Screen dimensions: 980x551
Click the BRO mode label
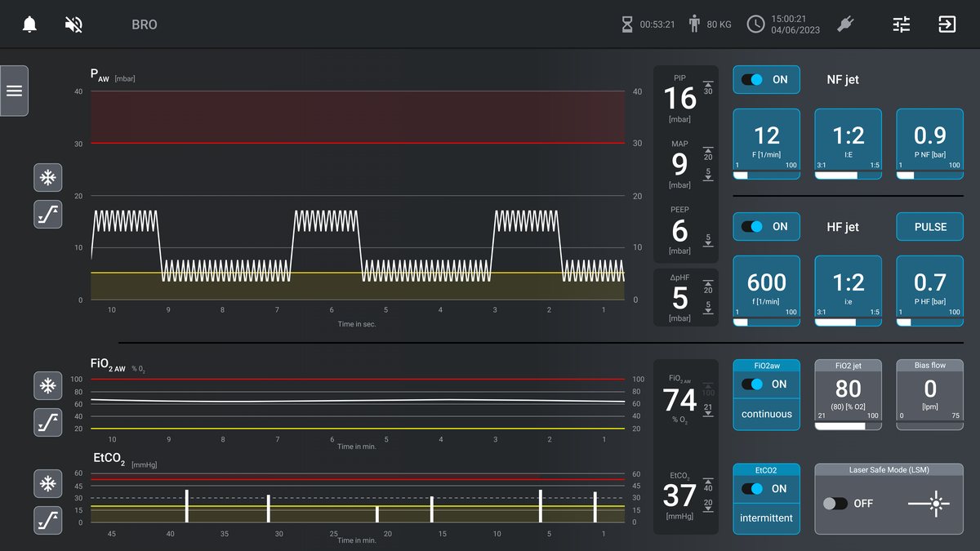click(145, 24)
